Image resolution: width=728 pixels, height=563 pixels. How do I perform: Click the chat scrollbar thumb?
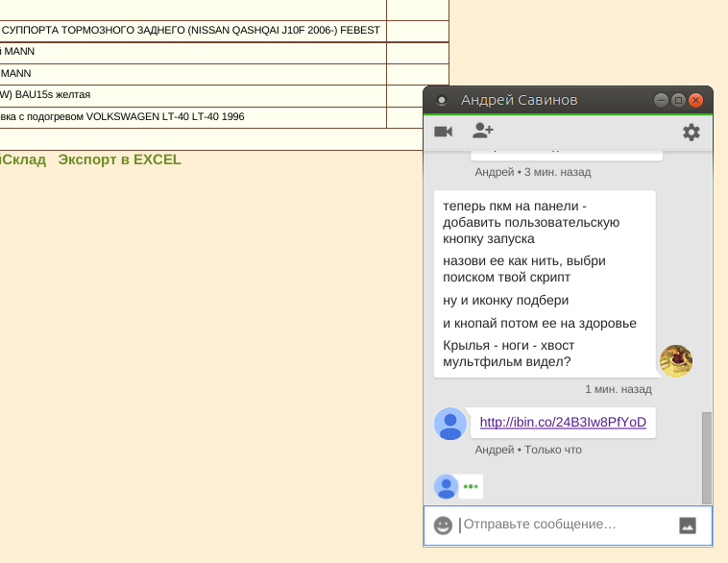point(707,457)
